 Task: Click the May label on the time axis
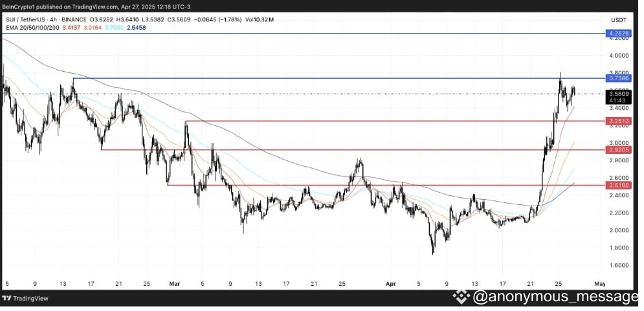pyautogui.click(x=599, y=283)
